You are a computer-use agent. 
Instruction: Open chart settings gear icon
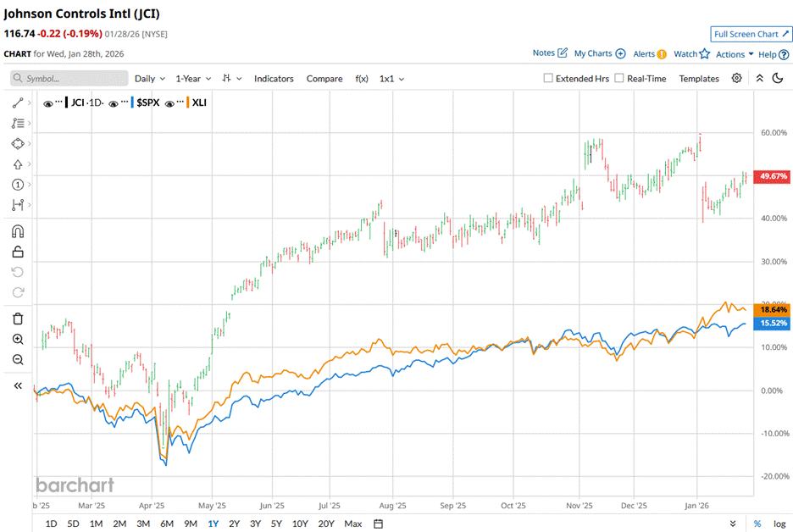[x=737, y=78]
